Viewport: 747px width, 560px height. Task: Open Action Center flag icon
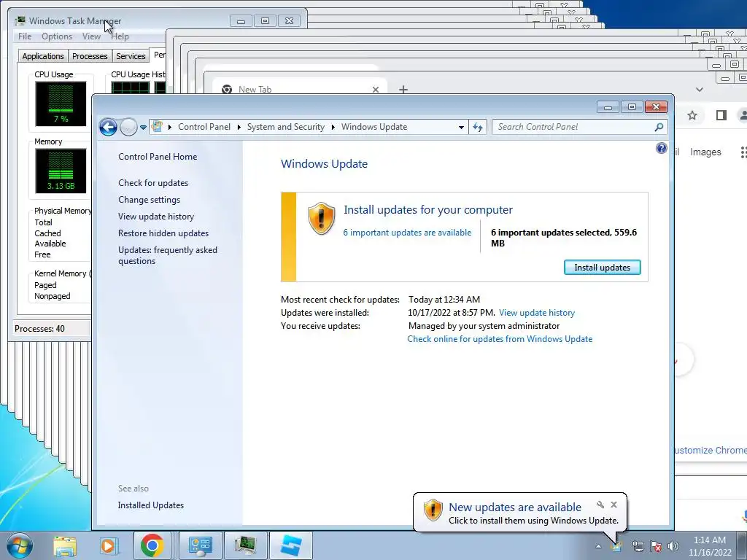click(x=656, y=546)
